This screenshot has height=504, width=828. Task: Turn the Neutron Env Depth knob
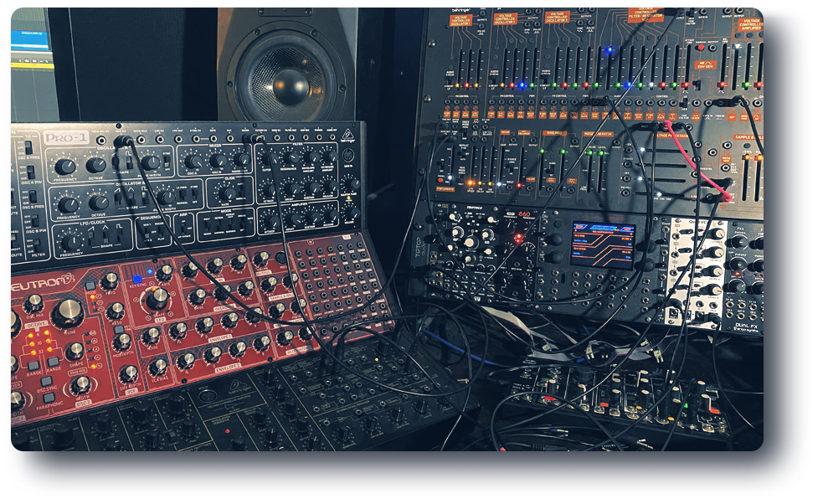click(x=128, y=374)
